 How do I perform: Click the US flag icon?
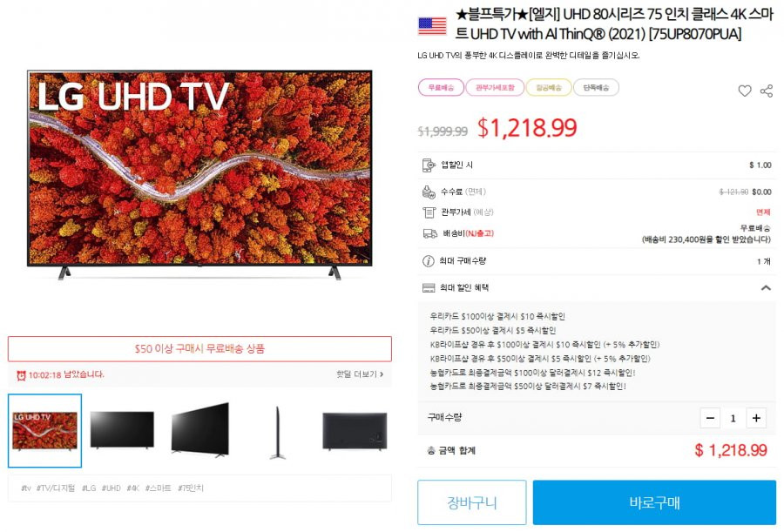point(432,26)
